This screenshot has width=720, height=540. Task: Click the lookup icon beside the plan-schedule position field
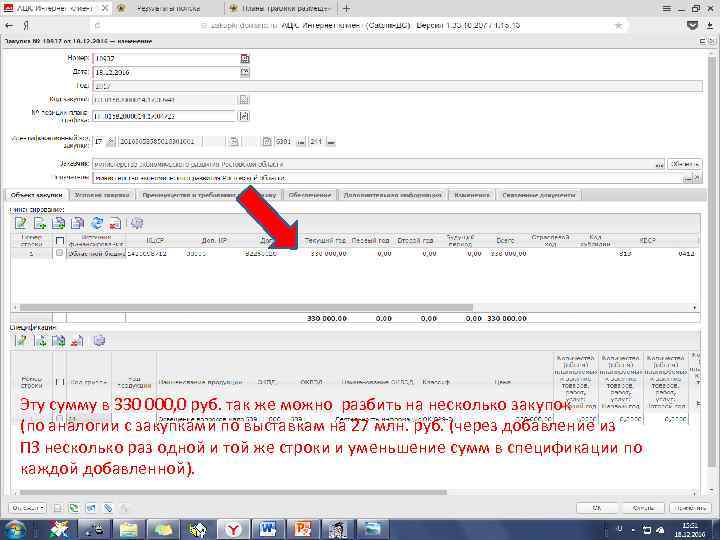pos(244,116)
